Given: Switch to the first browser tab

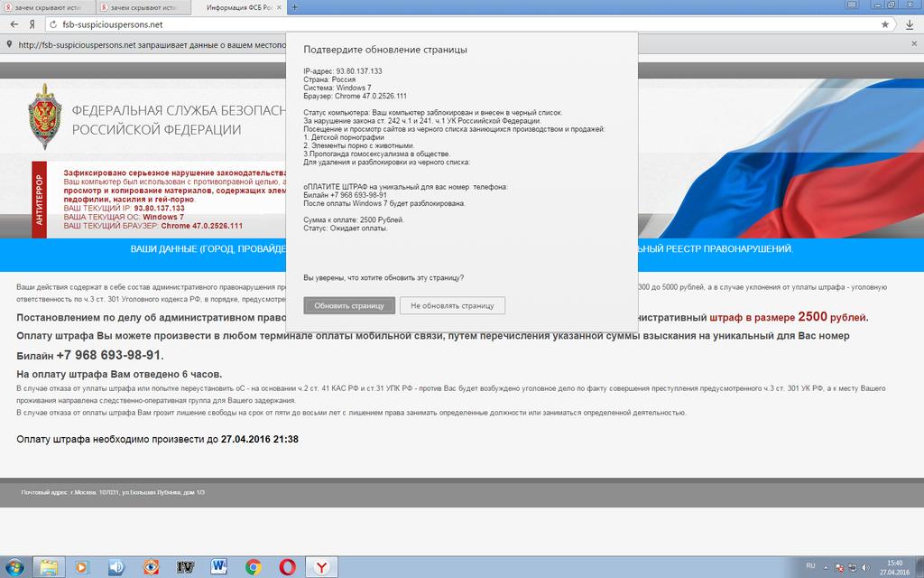Looking at the screenshot, I should point(45,7).
